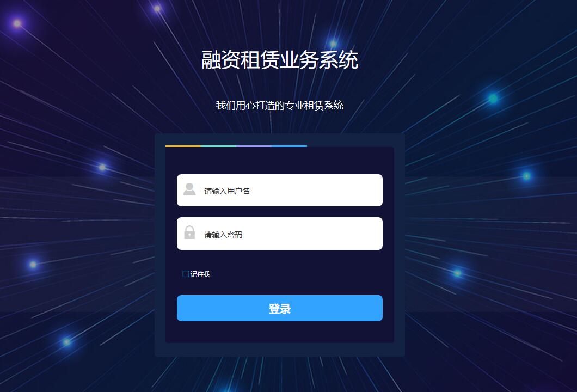
Task: Focus the 请输入用户名 input field
Action: pos(280,191)
